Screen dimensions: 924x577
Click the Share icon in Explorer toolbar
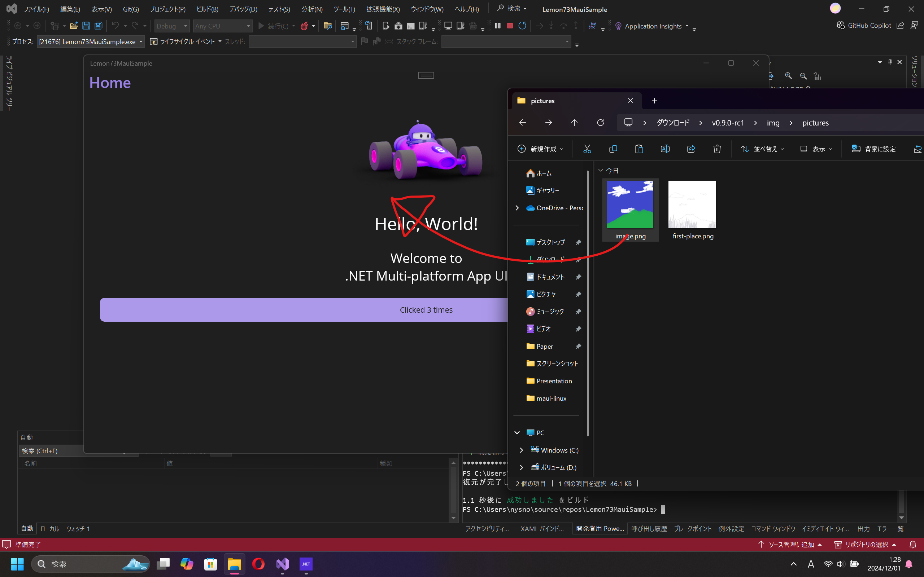point(691,149)
